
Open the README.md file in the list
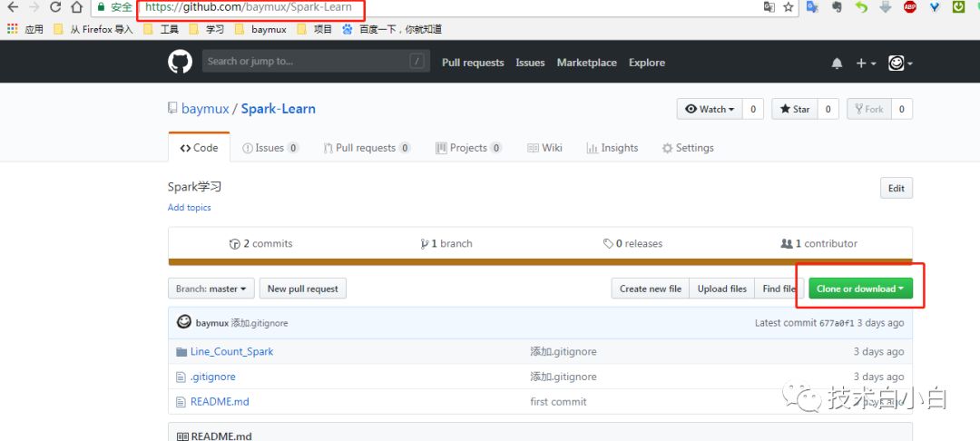220,402
